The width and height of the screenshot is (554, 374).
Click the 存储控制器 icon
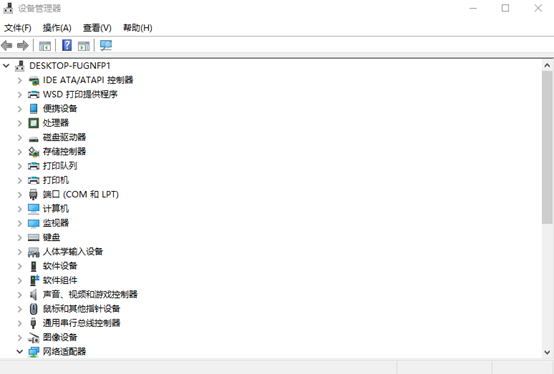click(34, 152)
